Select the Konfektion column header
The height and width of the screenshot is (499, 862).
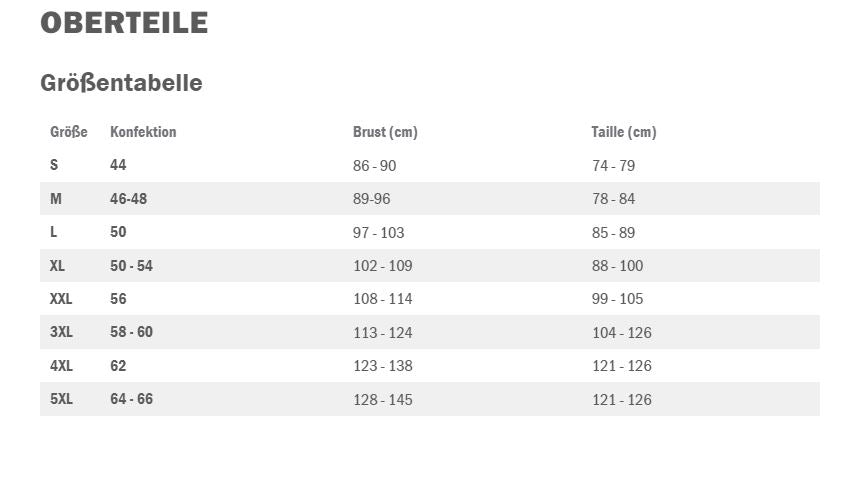pyautogui.click(x=143, y=132)
